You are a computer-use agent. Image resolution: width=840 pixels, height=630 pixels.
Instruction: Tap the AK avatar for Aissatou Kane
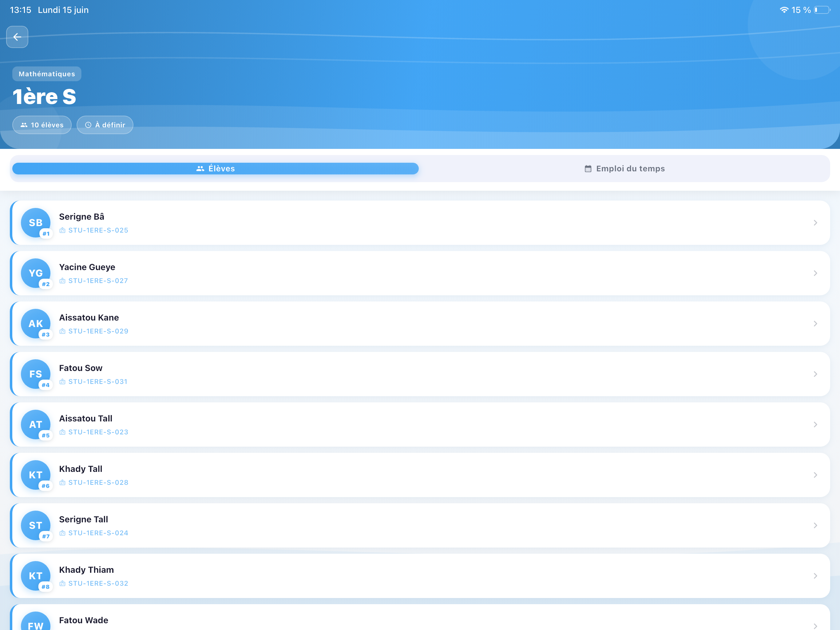[x=36, y=324]
